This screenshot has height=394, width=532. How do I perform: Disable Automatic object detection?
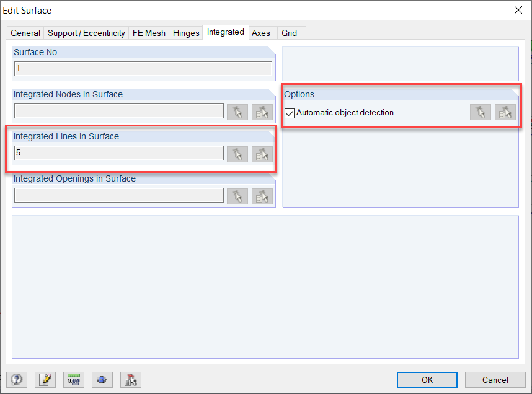pos(289,113)
